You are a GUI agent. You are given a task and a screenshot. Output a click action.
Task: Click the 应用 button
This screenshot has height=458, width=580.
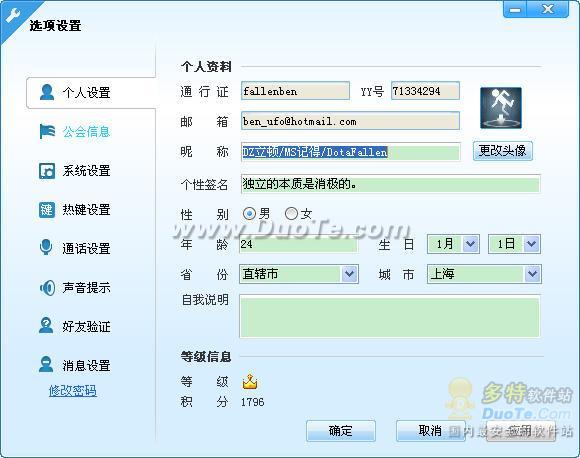pyautogui.click(x=520, y=431)
